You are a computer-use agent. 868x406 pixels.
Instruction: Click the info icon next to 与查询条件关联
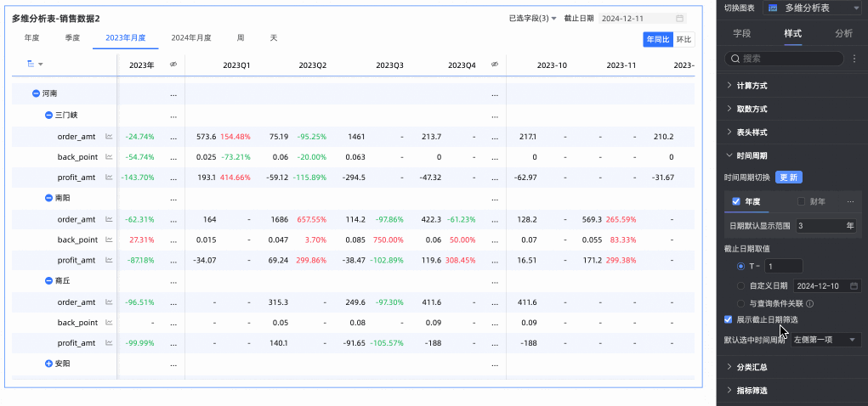[810, 303]
